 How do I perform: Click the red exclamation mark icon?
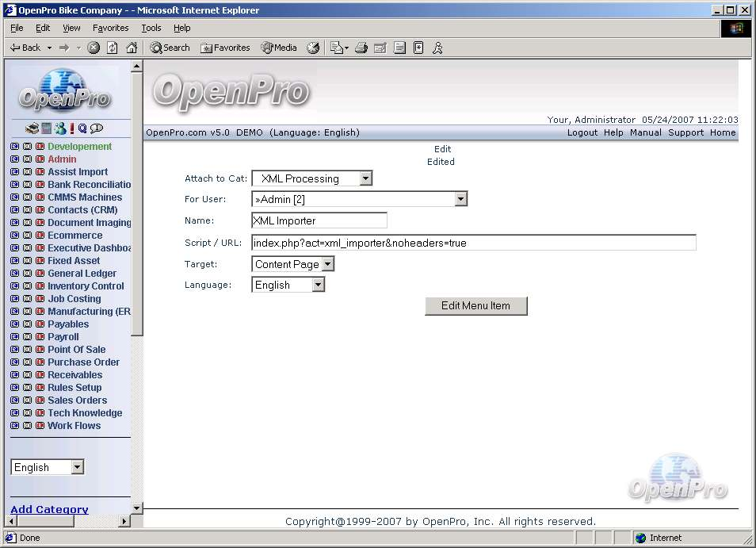click(x=71, y=128)
